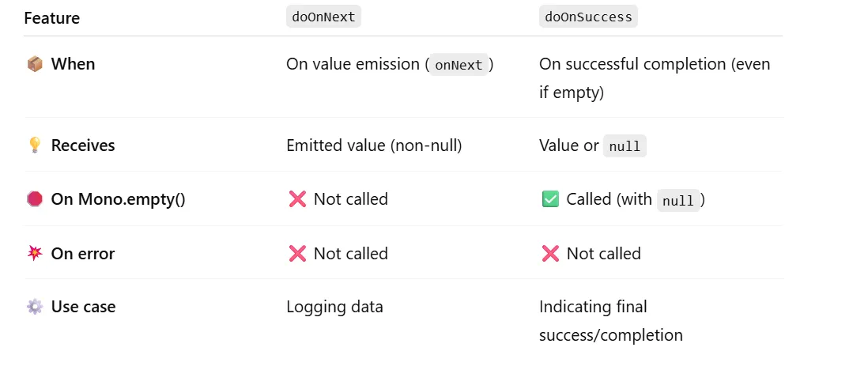Click the null code chip in the Receives row
Image resolution: width=868 pixels, height=370 pixels.
pos(625,146)
